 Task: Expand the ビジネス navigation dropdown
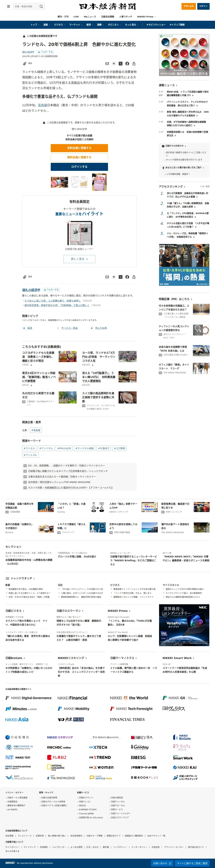click(60, 25)
